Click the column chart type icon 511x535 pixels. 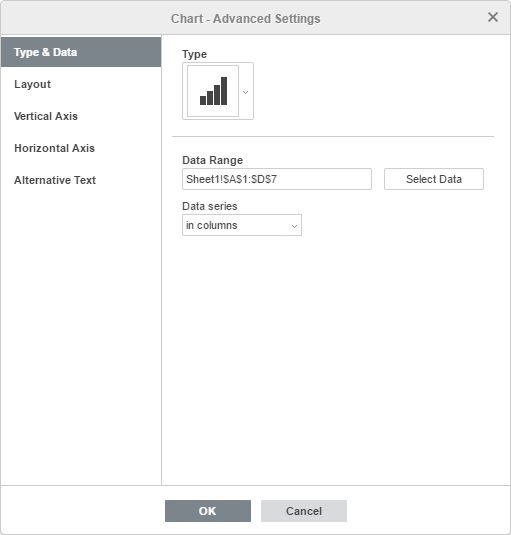pyautogui.click(x=213, y=91)
